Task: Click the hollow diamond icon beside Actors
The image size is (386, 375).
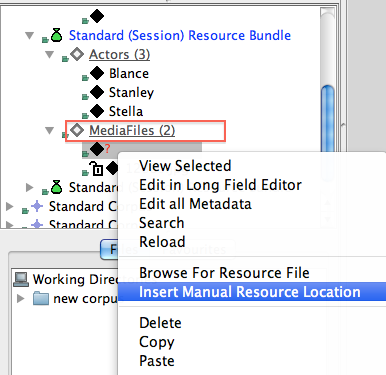Action: [77, 54]
